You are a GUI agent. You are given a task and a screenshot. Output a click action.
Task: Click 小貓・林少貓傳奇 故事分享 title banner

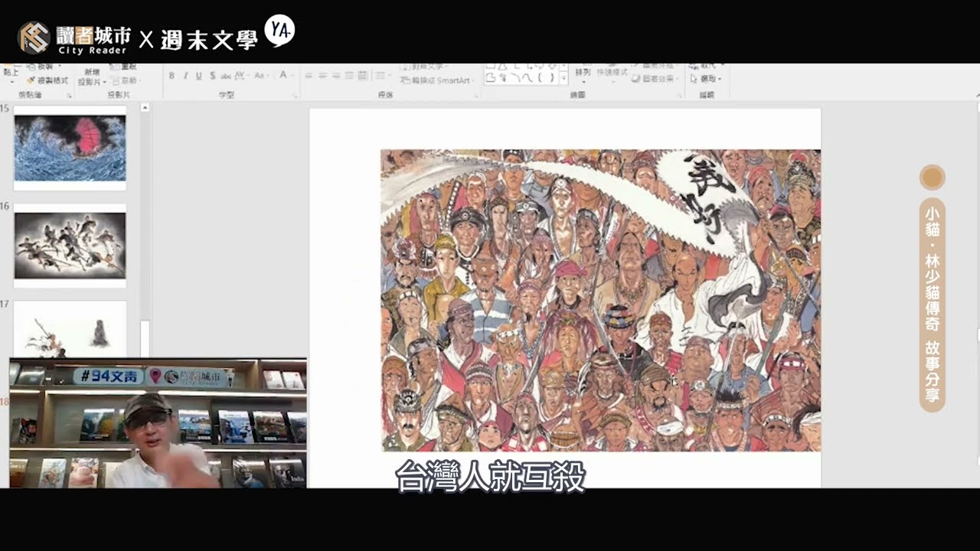(932, 305)
